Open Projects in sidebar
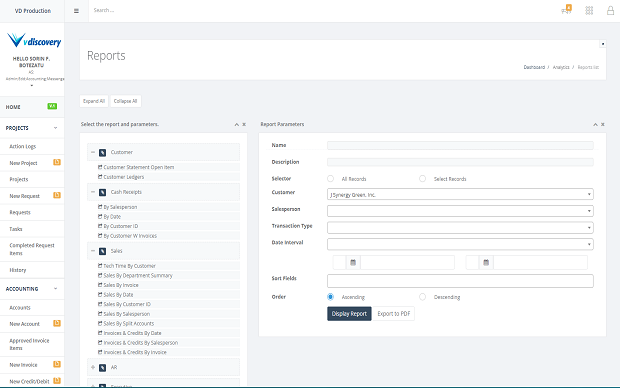 [19, 180]
